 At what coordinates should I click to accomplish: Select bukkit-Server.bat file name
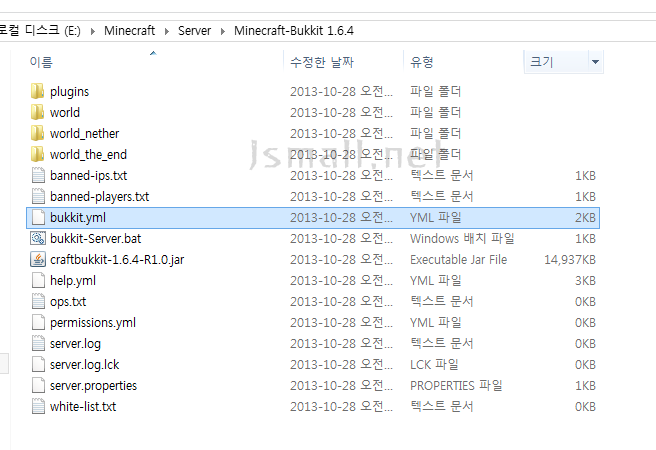coord(95,238)
